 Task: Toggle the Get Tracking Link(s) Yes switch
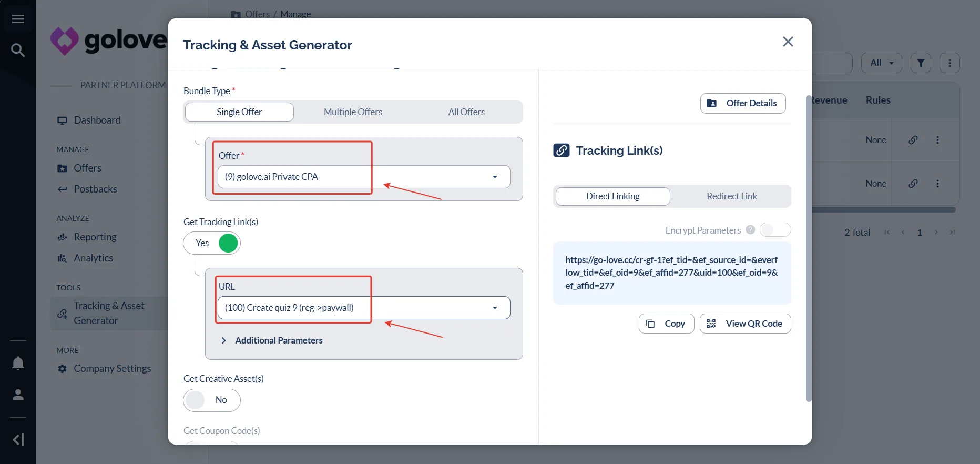tap(212, 243)
